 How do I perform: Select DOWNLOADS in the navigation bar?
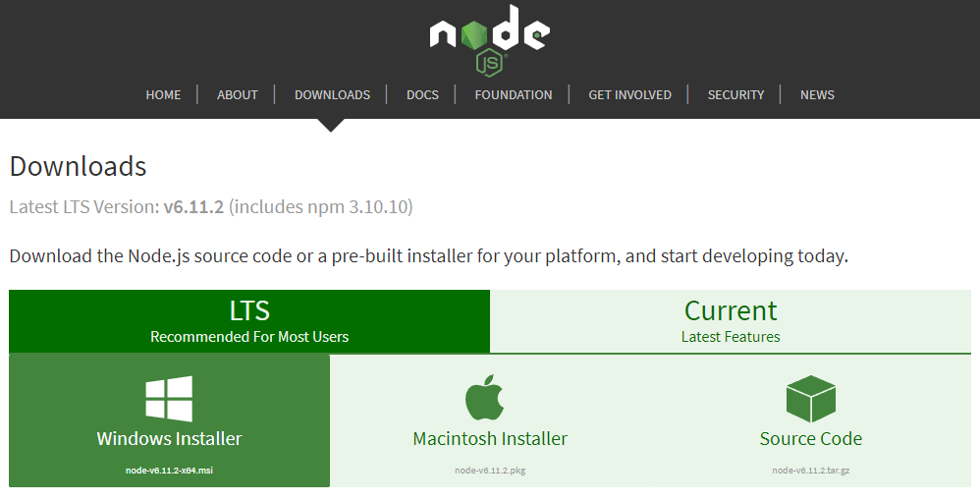(332, 95)
